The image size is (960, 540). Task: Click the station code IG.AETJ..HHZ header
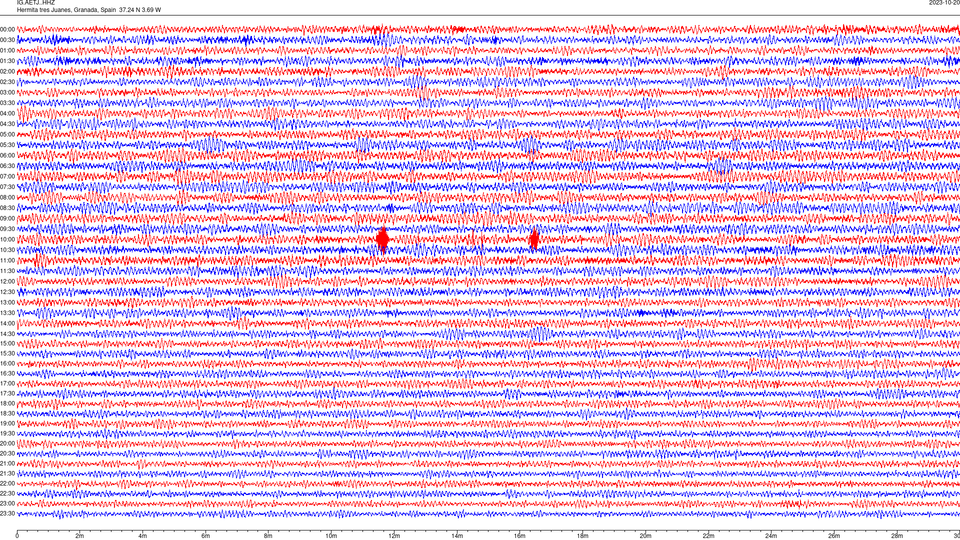click(x=36, y=3)
